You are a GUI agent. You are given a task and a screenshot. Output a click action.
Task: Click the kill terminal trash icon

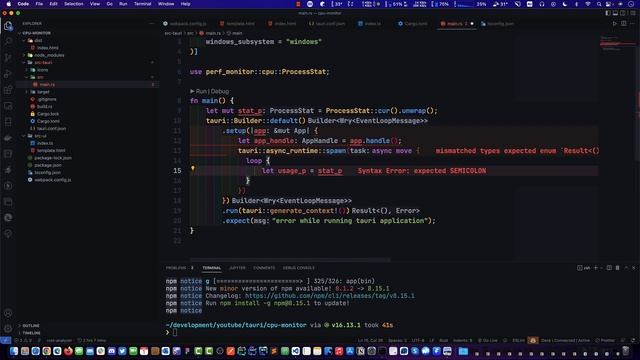(x=618, y=268)
